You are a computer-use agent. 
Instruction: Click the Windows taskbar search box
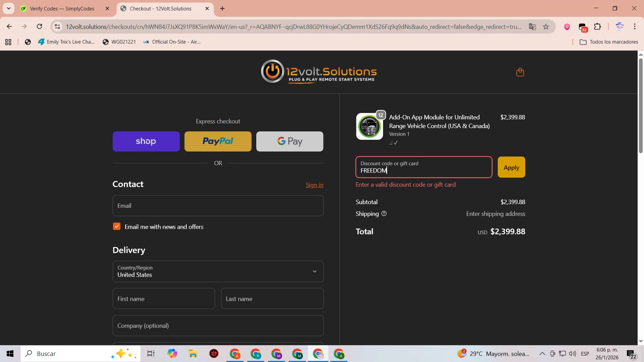pos(80,354)
